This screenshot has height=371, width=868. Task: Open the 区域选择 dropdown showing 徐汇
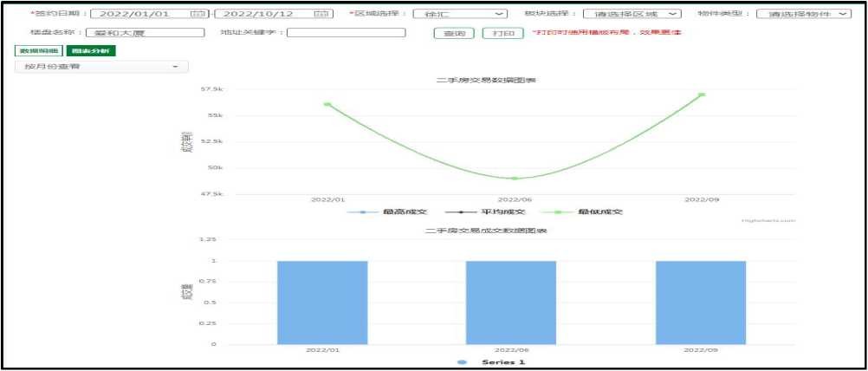(x=460, y=13)
